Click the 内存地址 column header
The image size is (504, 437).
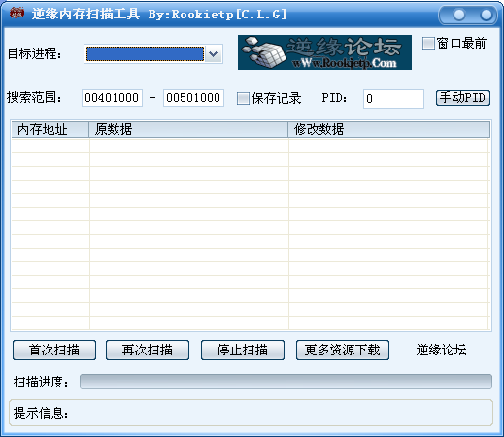50,129
